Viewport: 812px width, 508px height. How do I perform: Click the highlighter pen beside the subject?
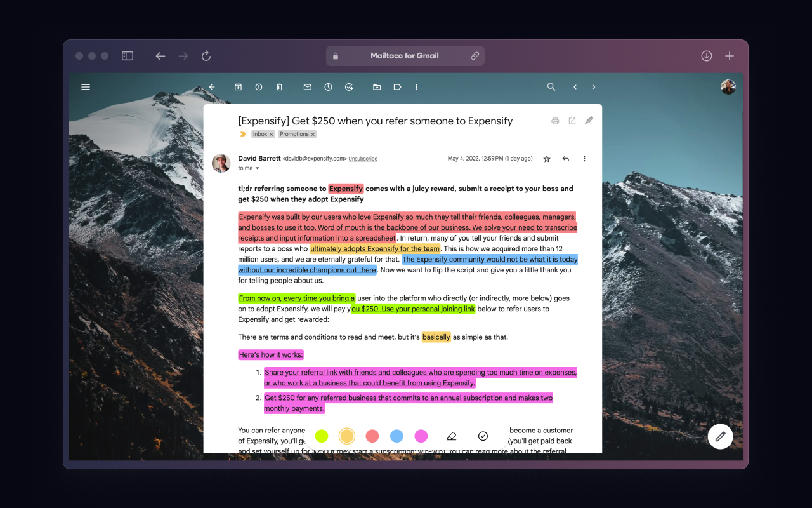pyautogui.click(x=589, y=120)
